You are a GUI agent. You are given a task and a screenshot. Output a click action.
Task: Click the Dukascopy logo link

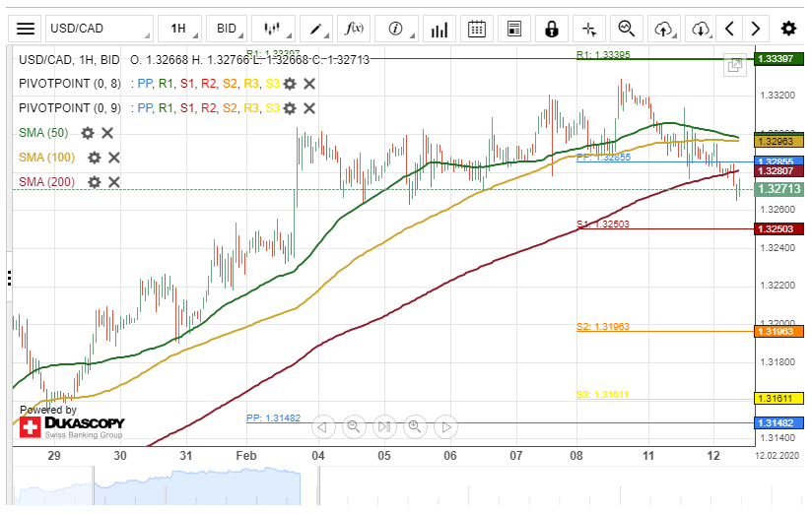tap(72, 426)
